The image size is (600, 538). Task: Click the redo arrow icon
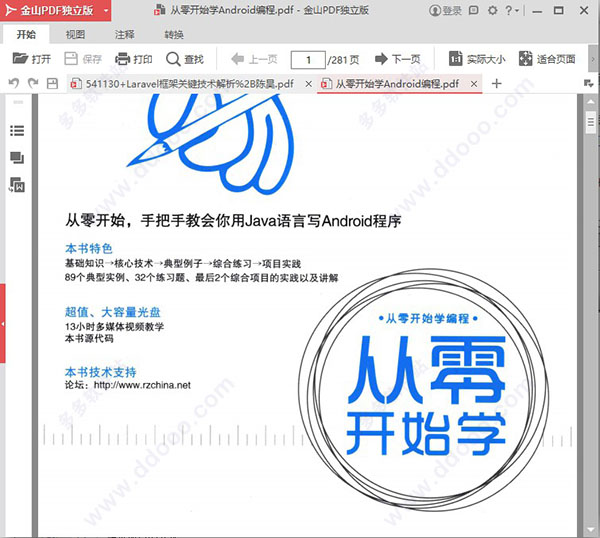coord(33,83)
